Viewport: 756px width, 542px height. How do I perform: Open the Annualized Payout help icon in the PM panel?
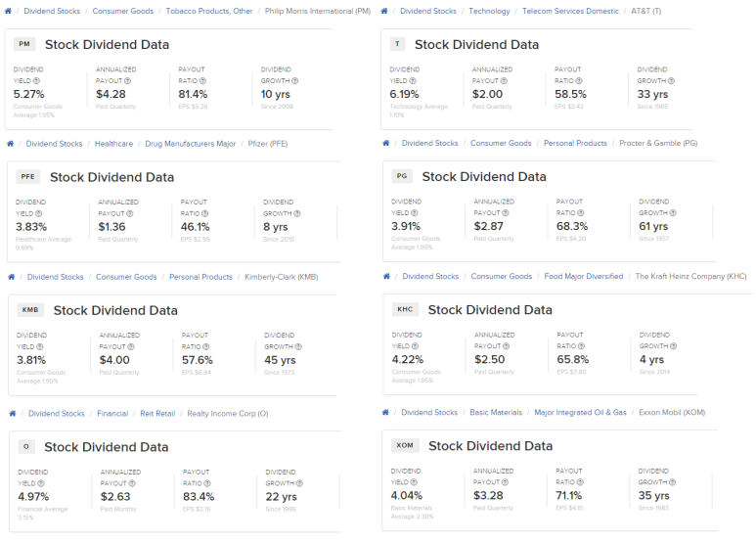[x=127, y=81]
